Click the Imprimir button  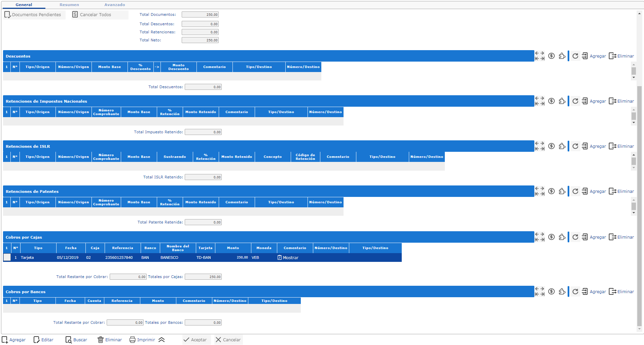(142, 340)
